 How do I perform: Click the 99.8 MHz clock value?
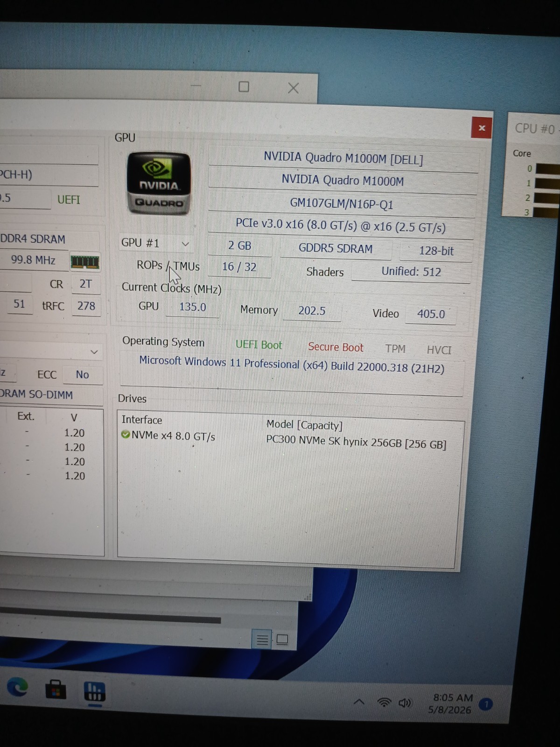(33, 260)
